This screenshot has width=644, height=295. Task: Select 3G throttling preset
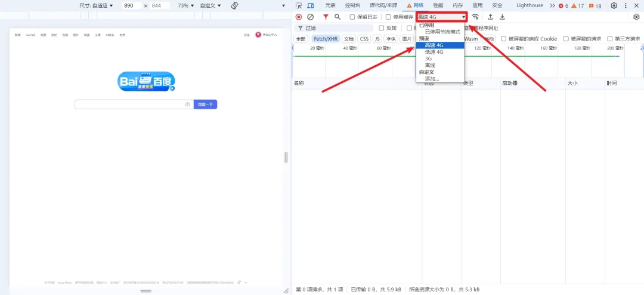(440, 59)
